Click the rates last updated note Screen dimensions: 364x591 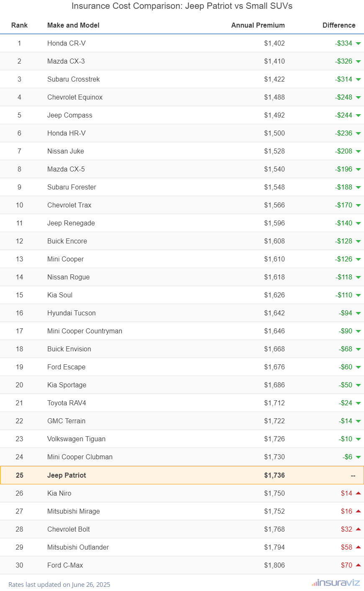click(x=59, y=584)
